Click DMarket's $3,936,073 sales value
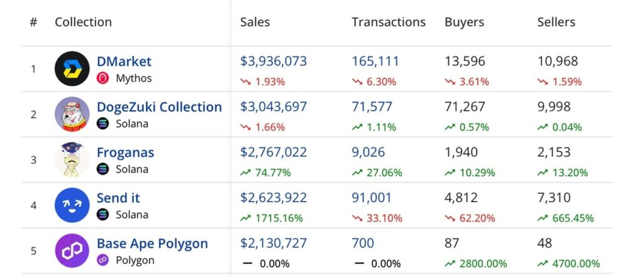The height and width of the screenshot is (277, 644). pyautogui.click(x=274, y=62)
